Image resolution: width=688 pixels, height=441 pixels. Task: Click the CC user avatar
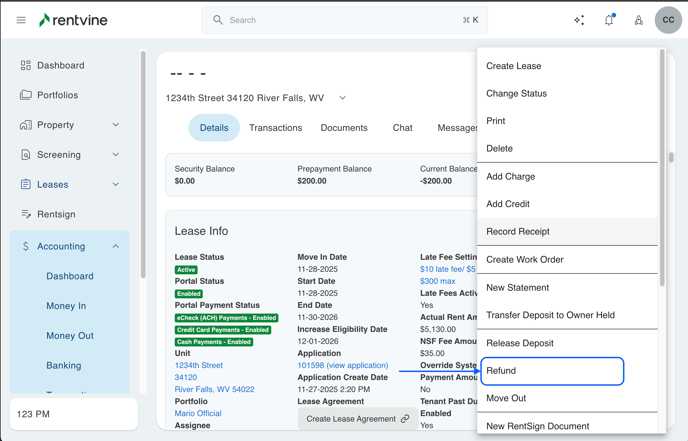668,20
